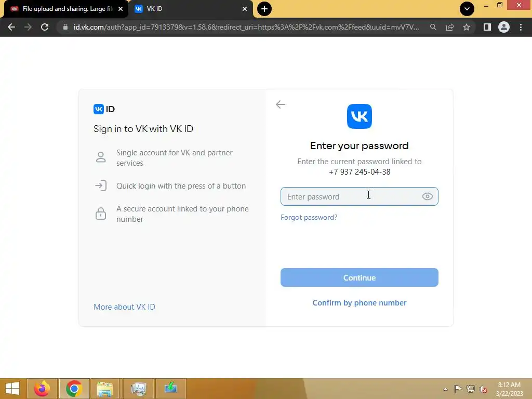Open muted volume tray icon
Image resolution: width=532 pixels, height=399 pixels.
[x=483, y=389]
